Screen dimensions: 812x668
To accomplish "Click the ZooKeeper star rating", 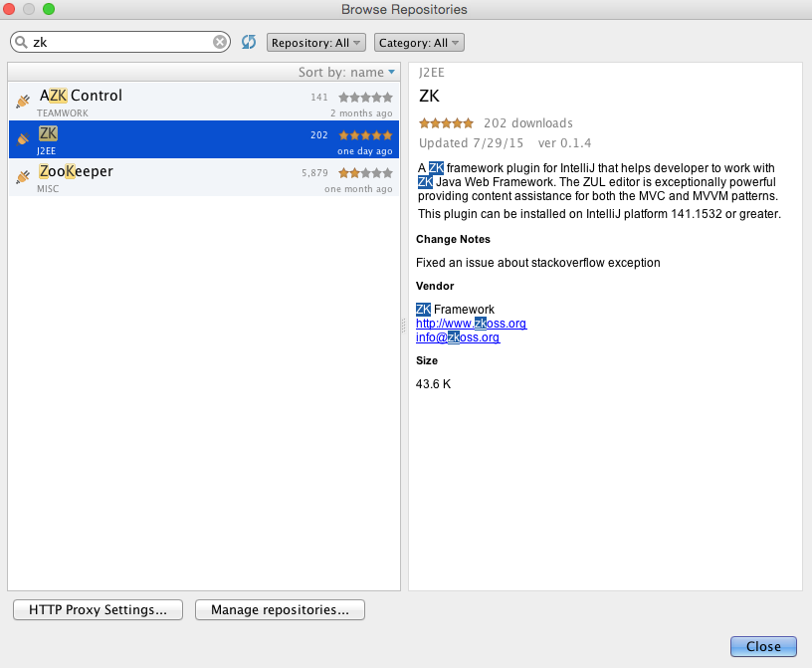I will pyautogui.click(x=365, y=173).
